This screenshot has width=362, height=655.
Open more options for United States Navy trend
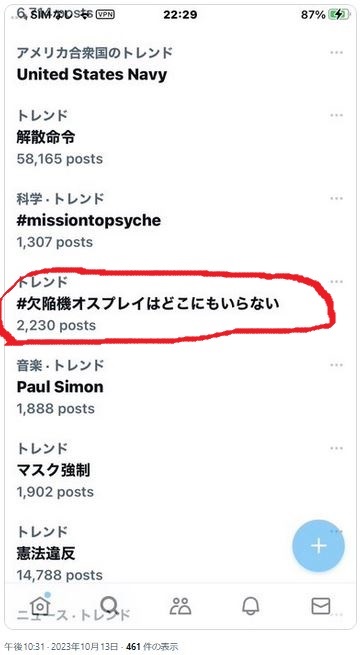337,53
